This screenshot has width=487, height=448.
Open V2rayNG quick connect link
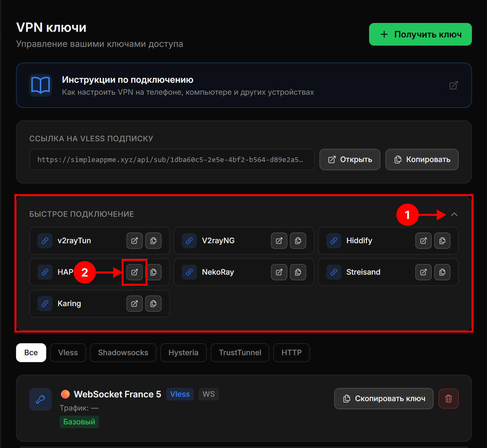279,241
